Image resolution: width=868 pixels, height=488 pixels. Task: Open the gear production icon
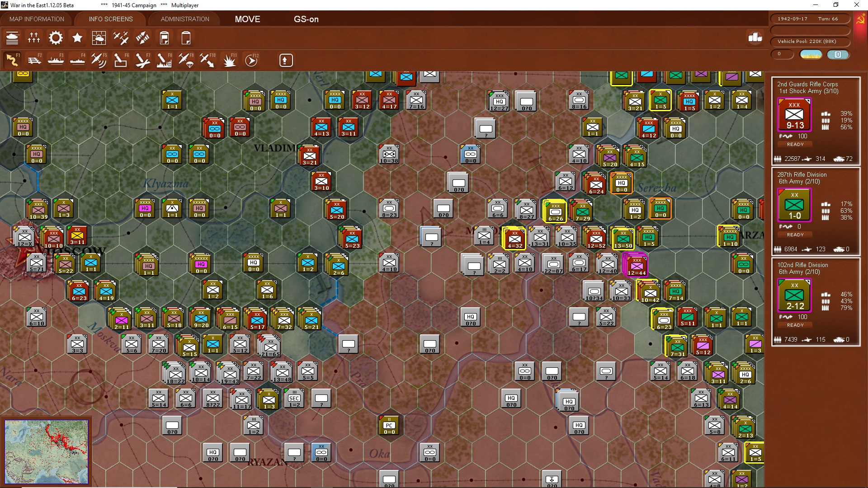[56, 38]
